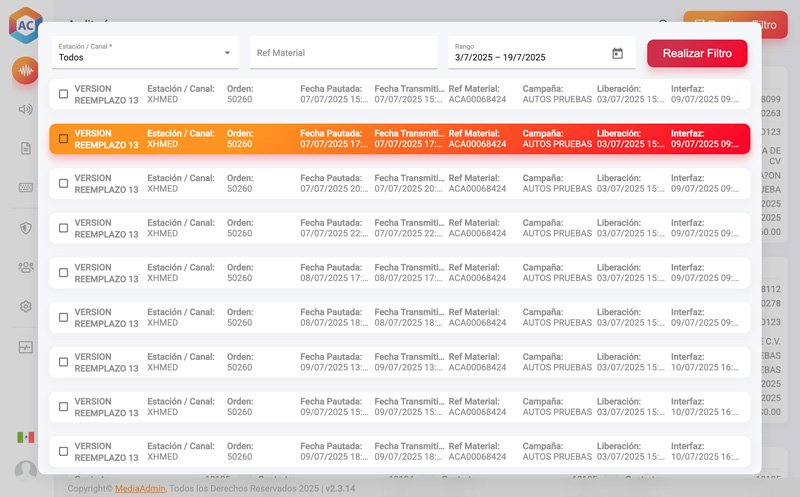
Task: Open the calendar picker in Rango field
Action: (617, 54)
